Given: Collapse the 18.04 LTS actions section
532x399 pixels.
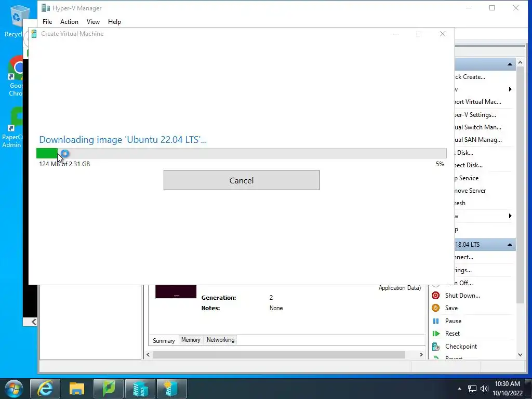Looking at the screenshot, I should [510, 245].
